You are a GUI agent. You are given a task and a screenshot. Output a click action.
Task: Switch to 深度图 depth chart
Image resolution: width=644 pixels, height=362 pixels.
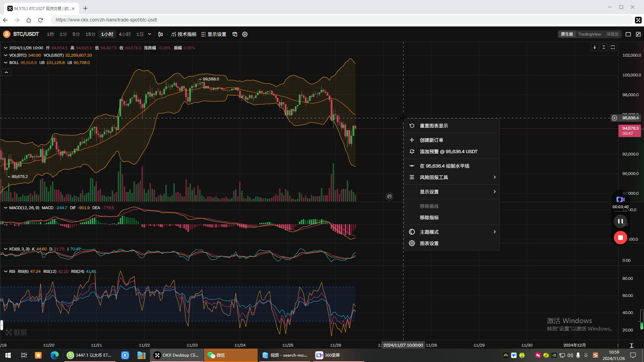pyautogui.click(x=612, y=34)
